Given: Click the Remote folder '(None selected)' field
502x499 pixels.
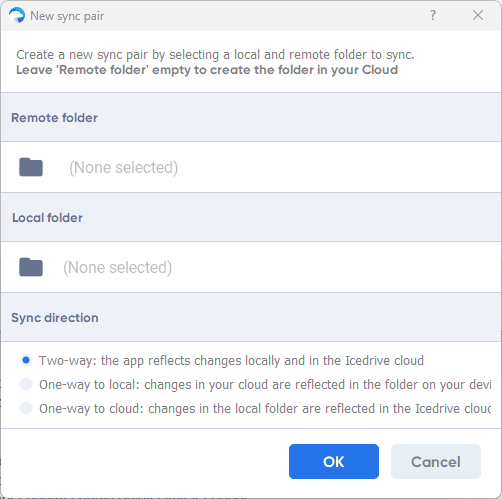Looking at the screenshot, I should click(x=123, y=167).
